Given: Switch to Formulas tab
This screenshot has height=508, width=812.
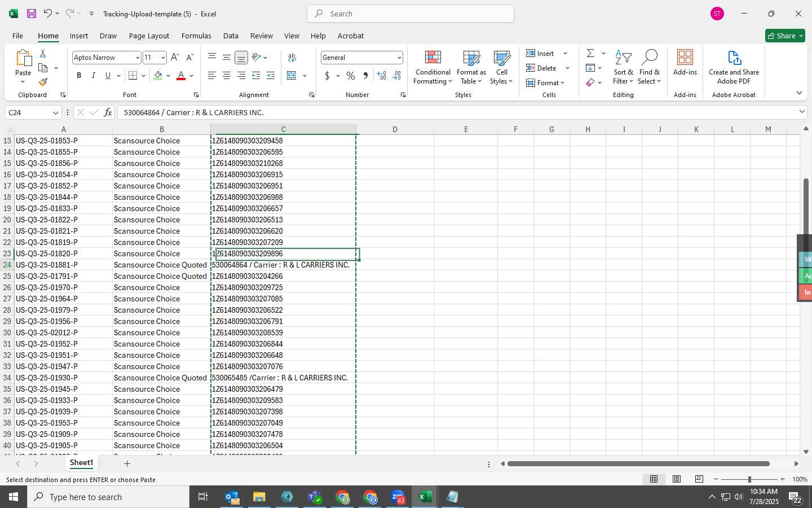Looking at the screenshot, I should [x=196, y=36].
